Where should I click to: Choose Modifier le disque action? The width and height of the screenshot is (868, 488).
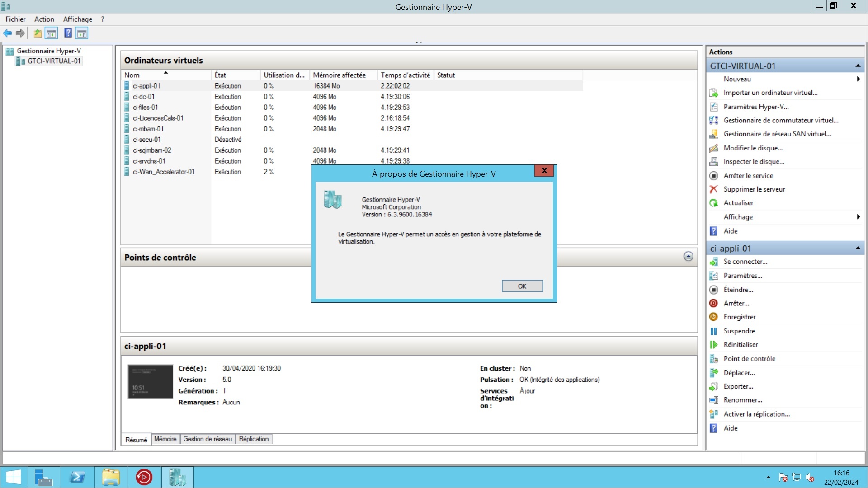[753, 148]
